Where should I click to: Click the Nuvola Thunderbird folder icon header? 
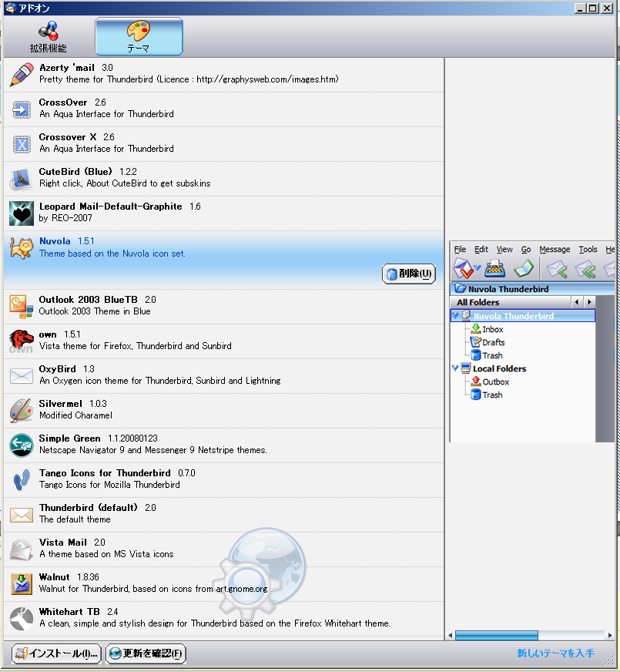(x=461, y=288)
